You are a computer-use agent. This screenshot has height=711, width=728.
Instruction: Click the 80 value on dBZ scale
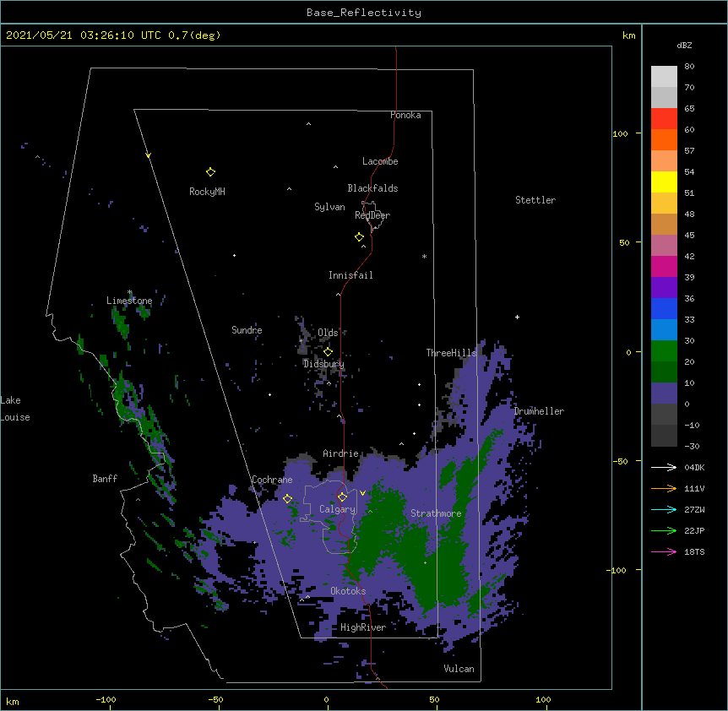689,67
